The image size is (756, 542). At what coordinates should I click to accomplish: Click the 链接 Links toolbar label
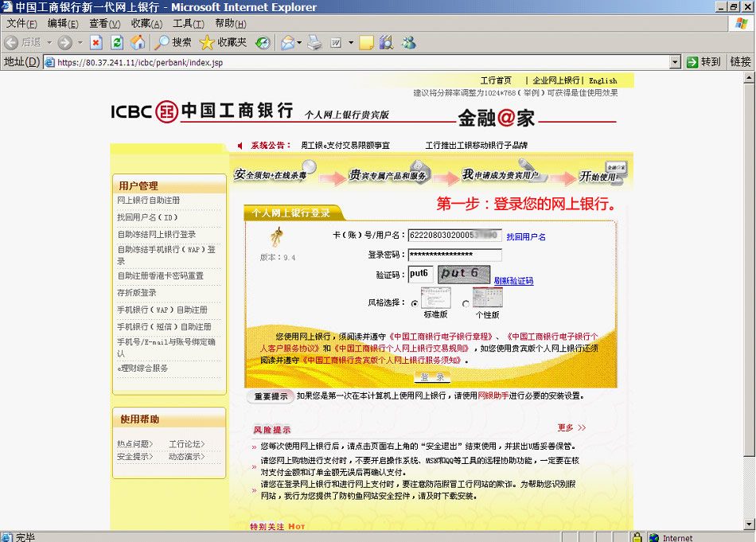click(x=740, y=62)
